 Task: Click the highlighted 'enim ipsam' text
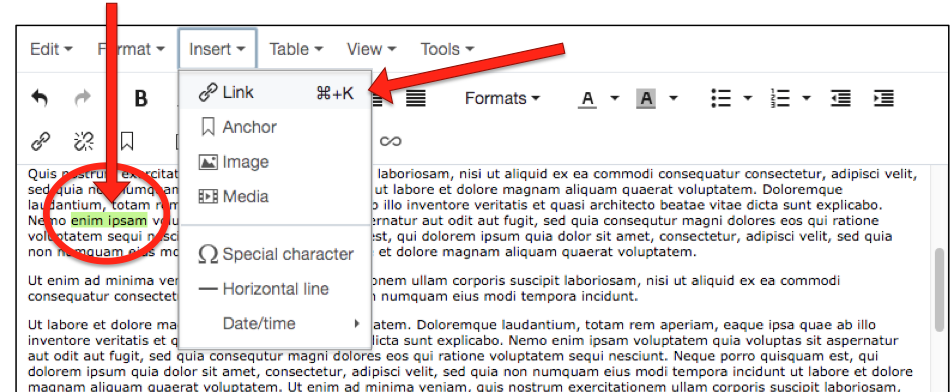109,220
